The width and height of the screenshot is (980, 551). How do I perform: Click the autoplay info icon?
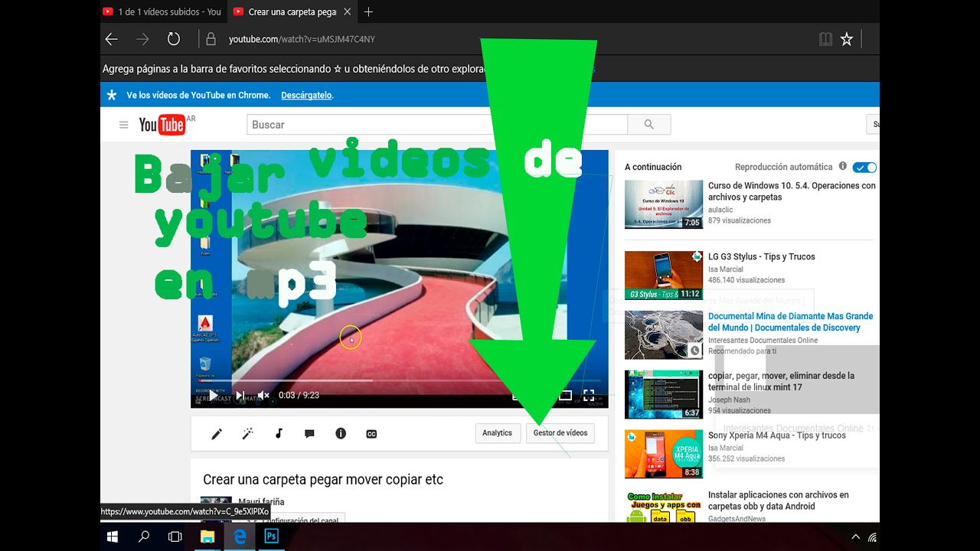[x=843, y=166]
